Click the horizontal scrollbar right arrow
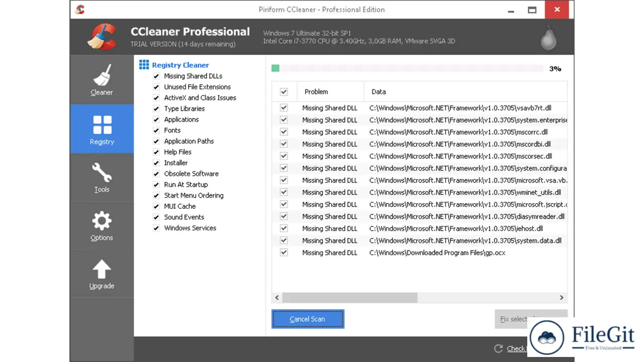Screen dimensions: 644x362 click(561, 298)
